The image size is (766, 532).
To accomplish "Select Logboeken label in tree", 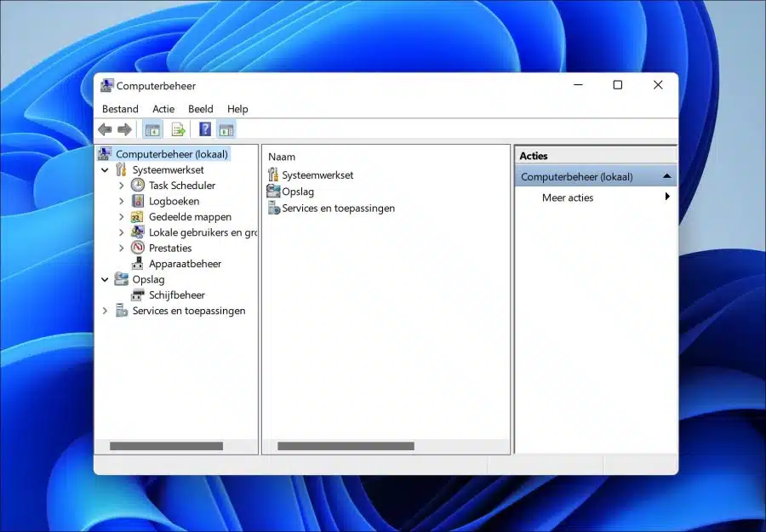I will coord(174,201).
